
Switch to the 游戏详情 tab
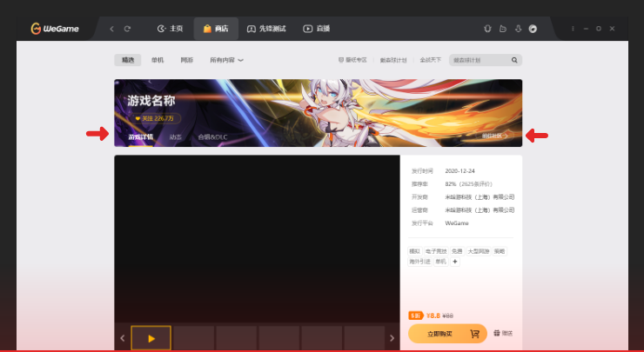[x=140, y=137]
